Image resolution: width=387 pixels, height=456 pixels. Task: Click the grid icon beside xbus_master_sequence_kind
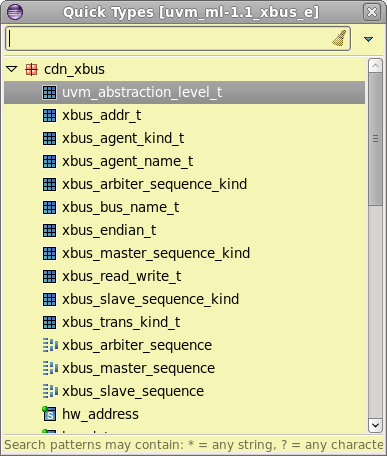(x=49, y=253)
